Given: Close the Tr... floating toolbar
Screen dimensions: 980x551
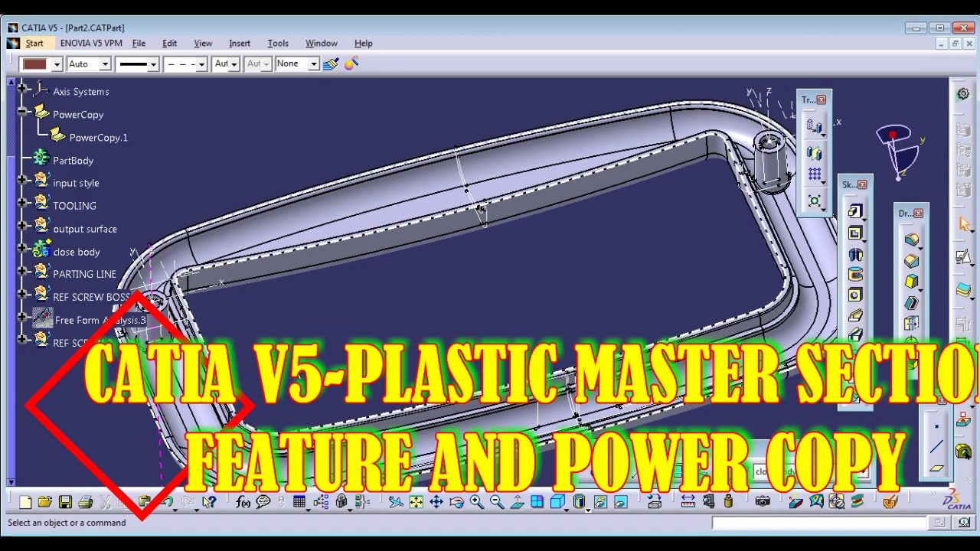Looking at the screenshot, I should click(x=822, y=99).
